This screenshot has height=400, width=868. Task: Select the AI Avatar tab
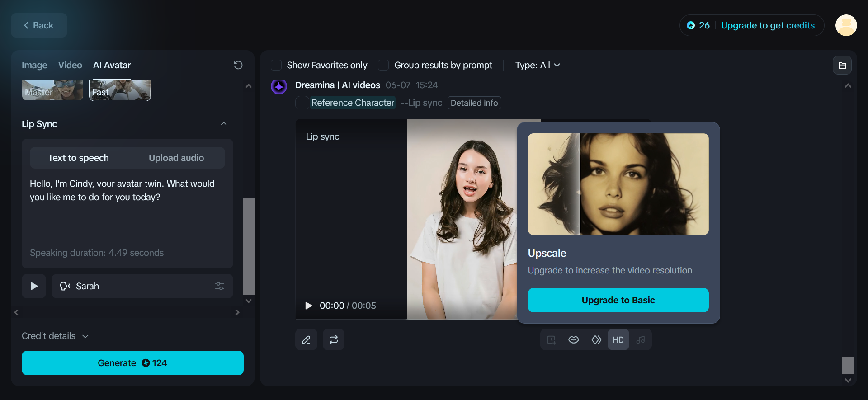(112, 65)
